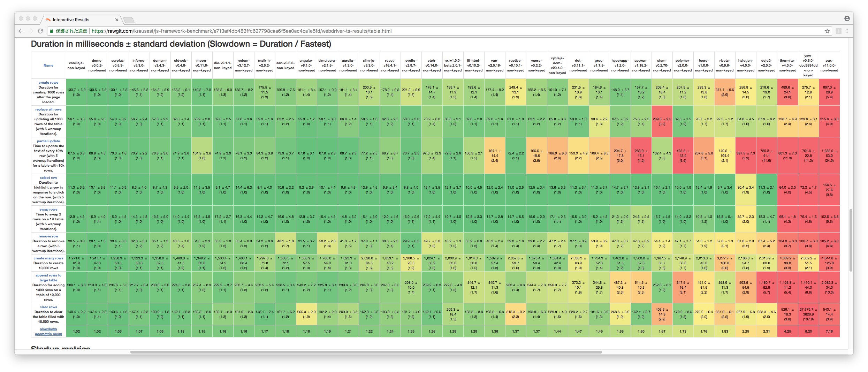This screenshot has height=372, width=868.
Task: Click the surplus-v0.5.3 column header
Action: tap(118, 66)
